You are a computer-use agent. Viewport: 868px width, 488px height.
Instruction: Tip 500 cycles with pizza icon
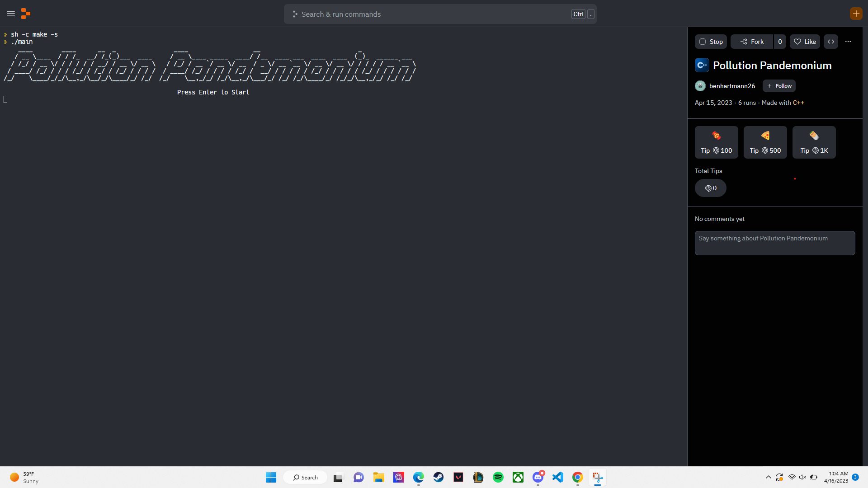point(765,142)
